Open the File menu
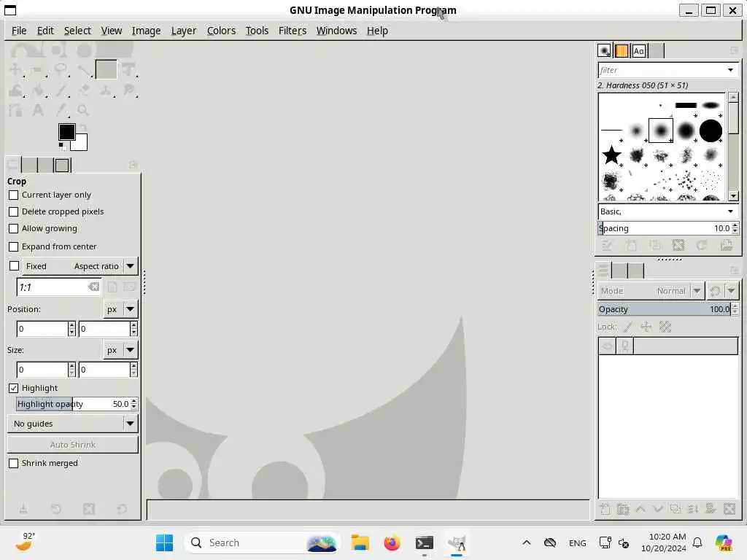The height and width of the screenshot is (560, 747). click(x=19, y=31)
